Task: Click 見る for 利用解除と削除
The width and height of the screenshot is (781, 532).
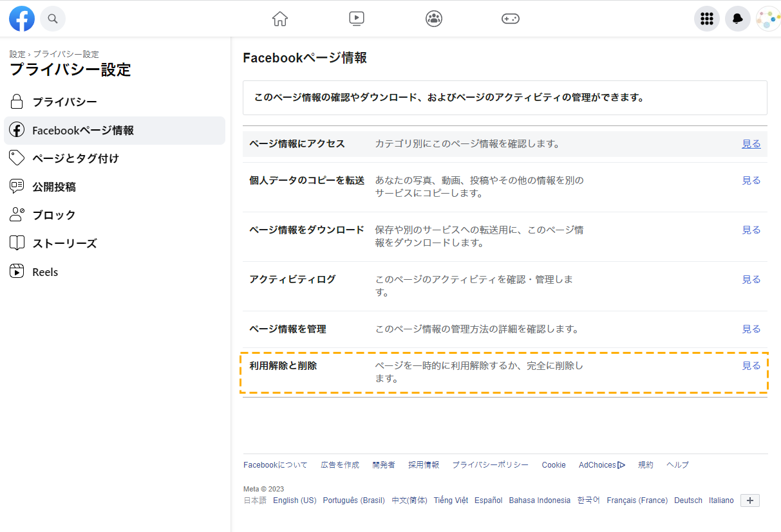Action: click(751, 365)
